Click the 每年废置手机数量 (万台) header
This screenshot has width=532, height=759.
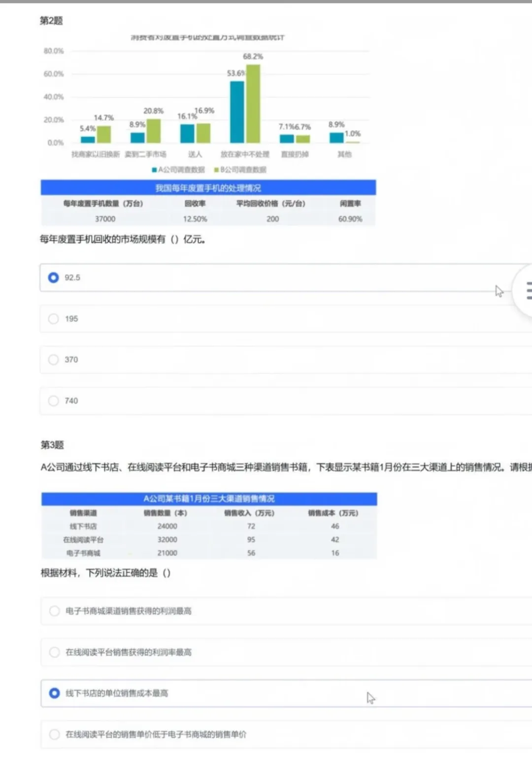point(103,204)
